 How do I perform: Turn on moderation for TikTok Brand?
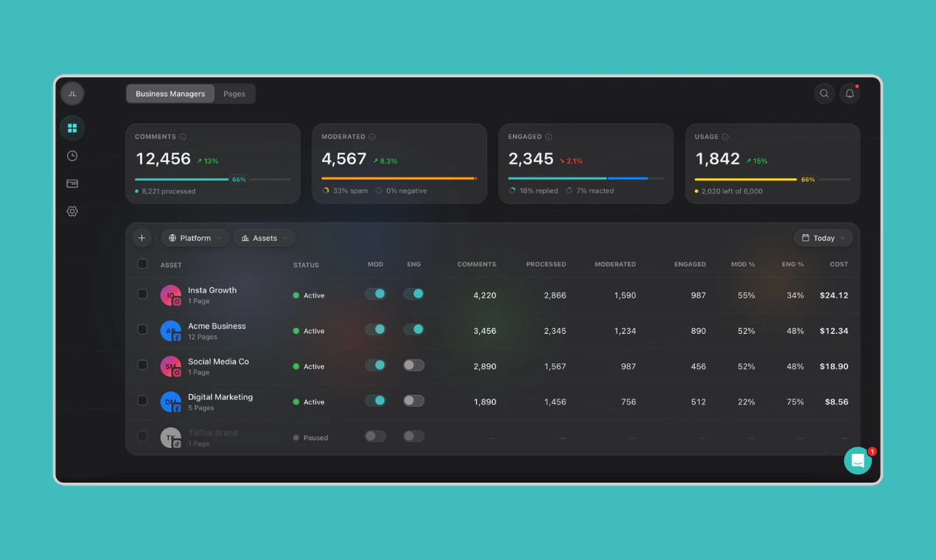[x=375, y=435]
